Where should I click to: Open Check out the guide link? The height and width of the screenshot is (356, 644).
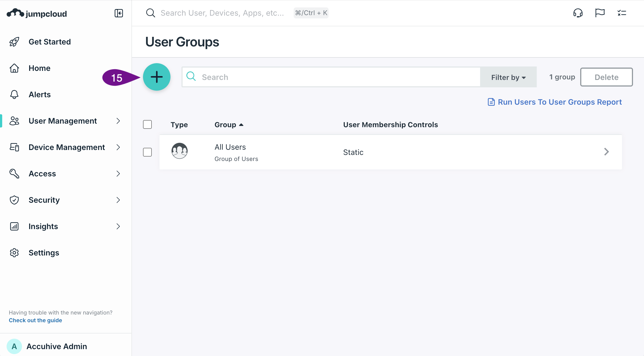click(35, 320)
